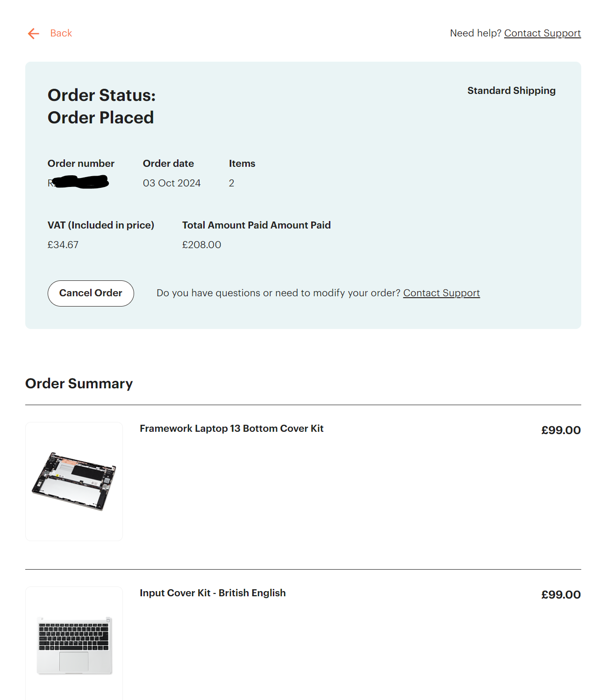Click Input Cover Kit - British English title
Image resolution: width=599 pixels, height=700 pixels.
(213, 593)
